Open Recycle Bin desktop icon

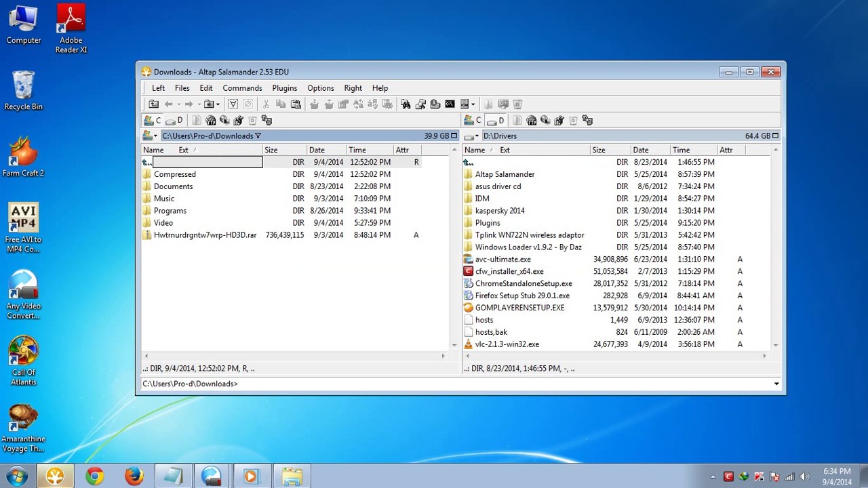(23, 90)
